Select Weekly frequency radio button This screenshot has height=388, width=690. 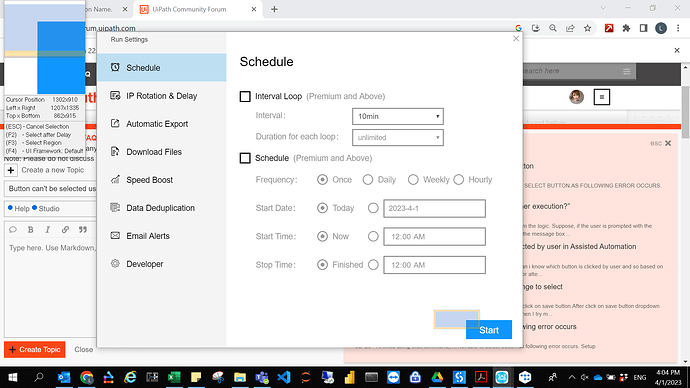413,179
